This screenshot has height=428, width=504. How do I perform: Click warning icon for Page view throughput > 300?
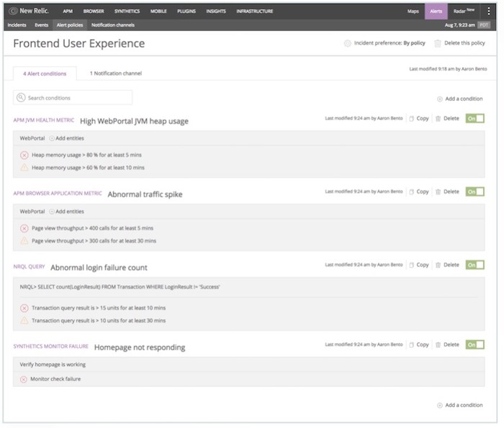24,240
